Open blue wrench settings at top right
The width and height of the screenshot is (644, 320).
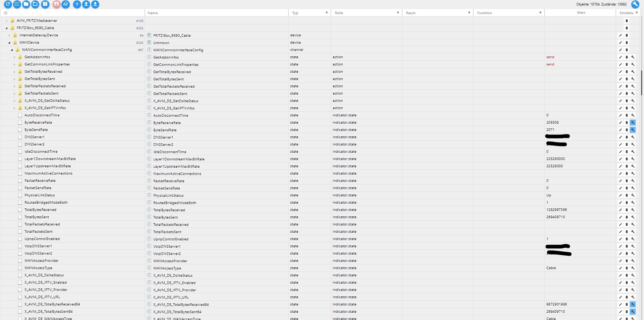635,4
